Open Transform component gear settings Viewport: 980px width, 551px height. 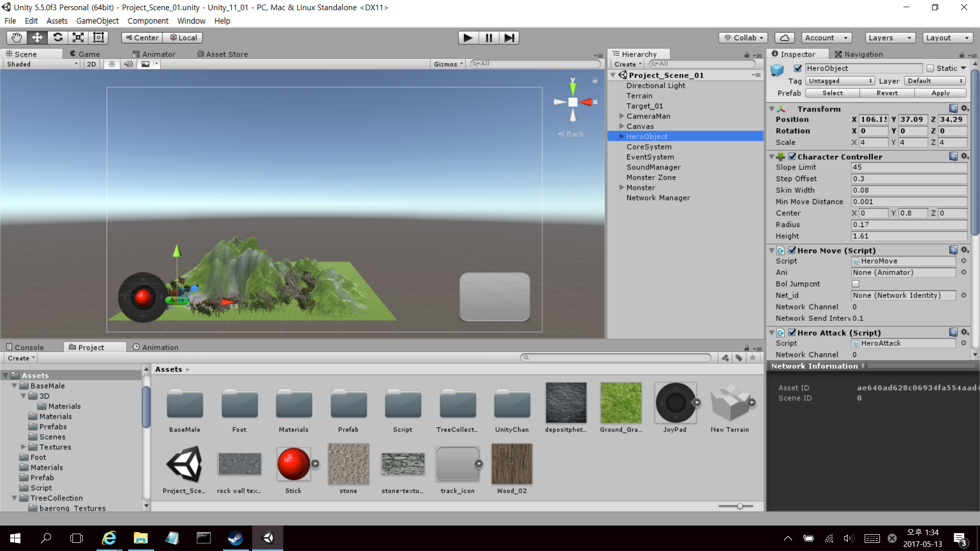[964, 108]
